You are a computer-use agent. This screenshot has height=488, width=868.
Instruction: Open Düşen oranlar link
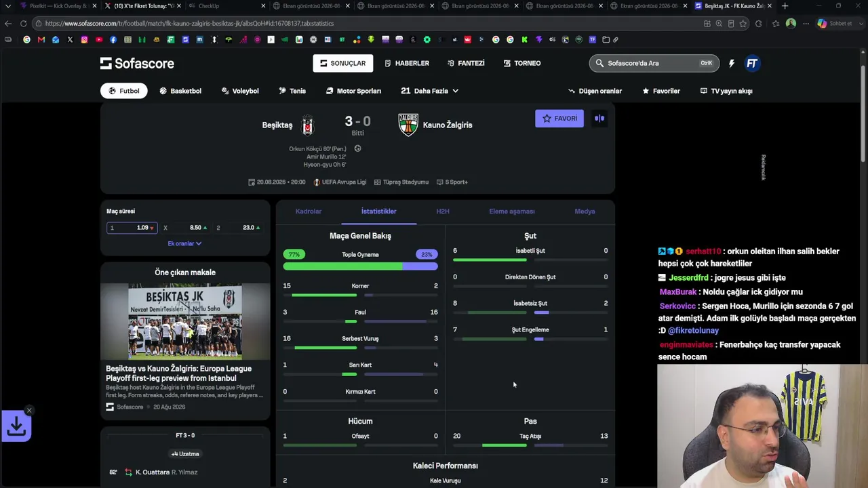click(595, 91)
